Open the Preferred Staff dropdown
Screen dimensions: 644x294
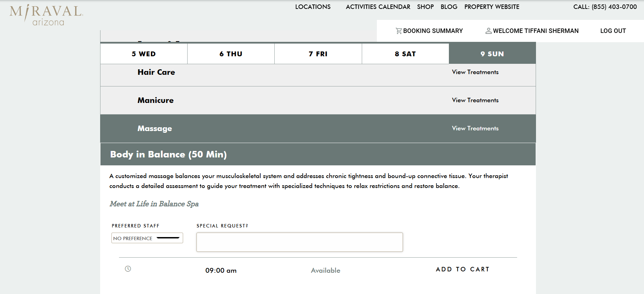pyautogui.click(x=147, y=238)
